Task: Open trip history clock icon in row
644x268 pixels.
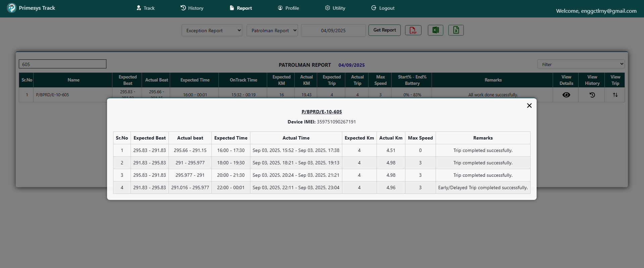Action: [x=592, y=95]
